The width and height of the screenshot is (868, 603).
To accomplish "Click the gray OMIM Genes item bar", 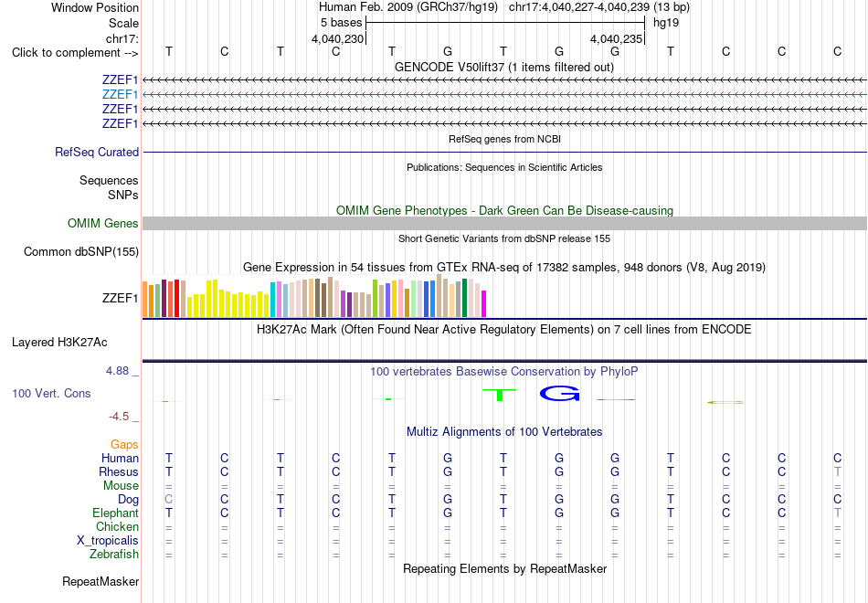I will pyautogui.click(x=504, y=223).
